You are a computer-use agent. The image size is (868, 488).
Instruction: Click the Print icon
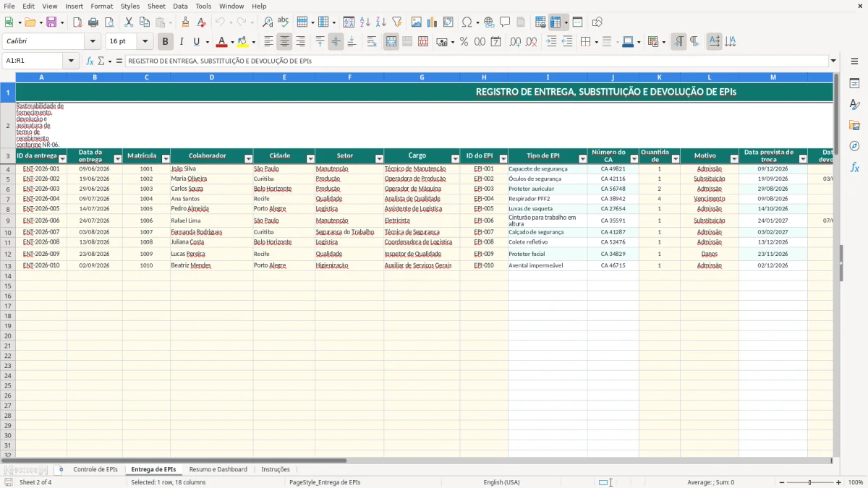pos(93,22)
